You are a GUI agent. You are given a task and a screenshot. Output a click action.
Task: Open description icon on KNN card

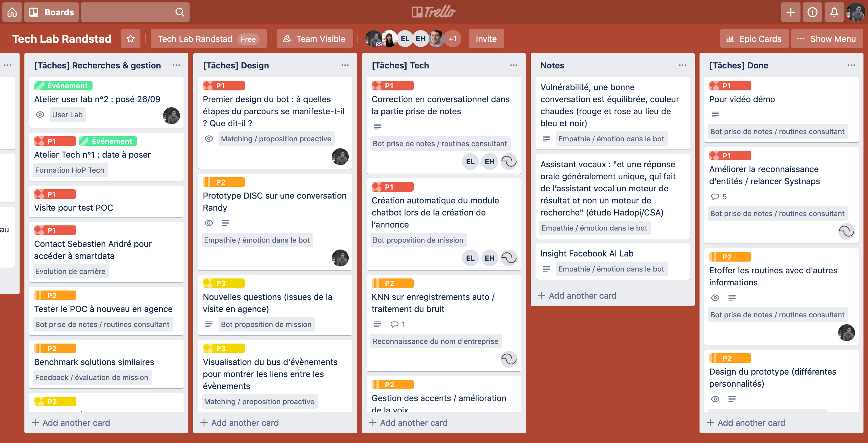tap(377, 325)
